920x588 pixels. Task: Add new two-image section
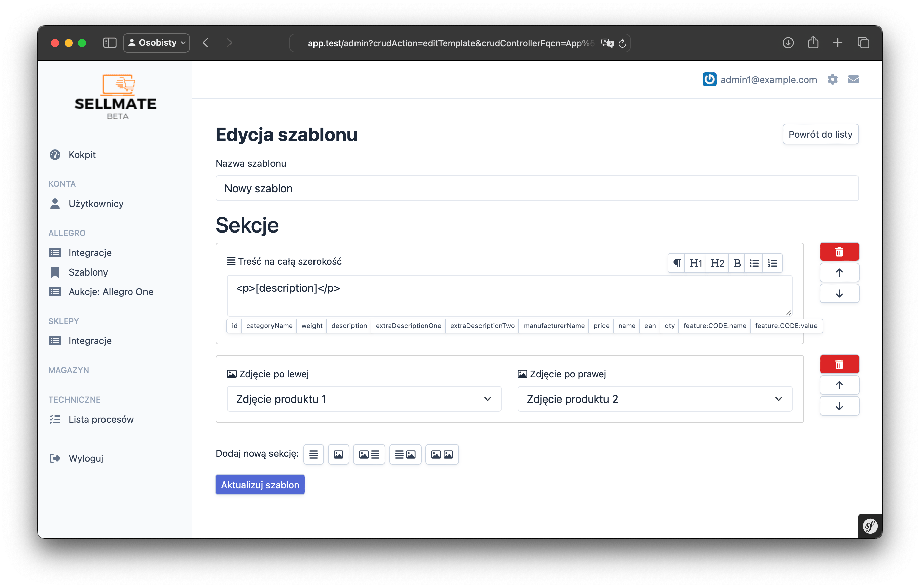pyautogui.click(x=442, y=454)
